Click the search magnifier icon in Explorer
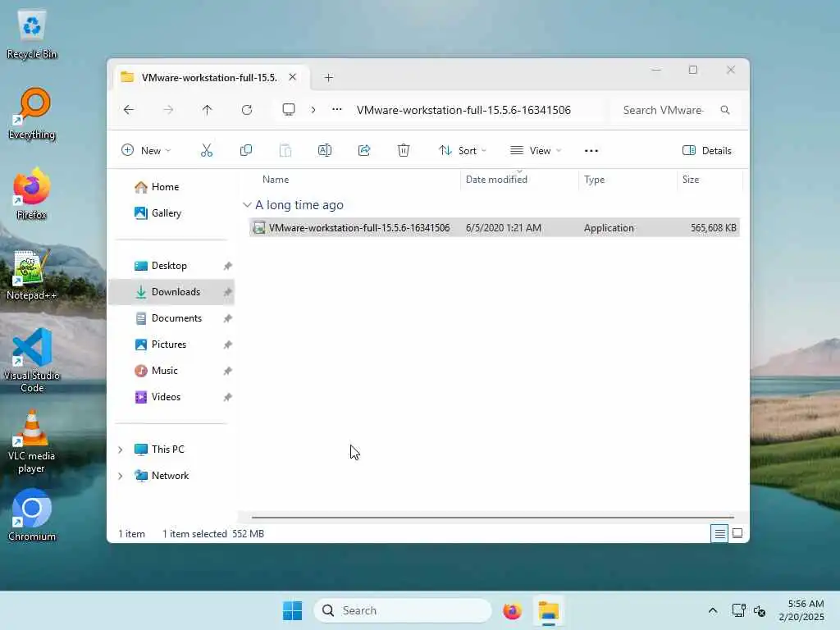This screenshot has height=630, width=840. point(725,110)
